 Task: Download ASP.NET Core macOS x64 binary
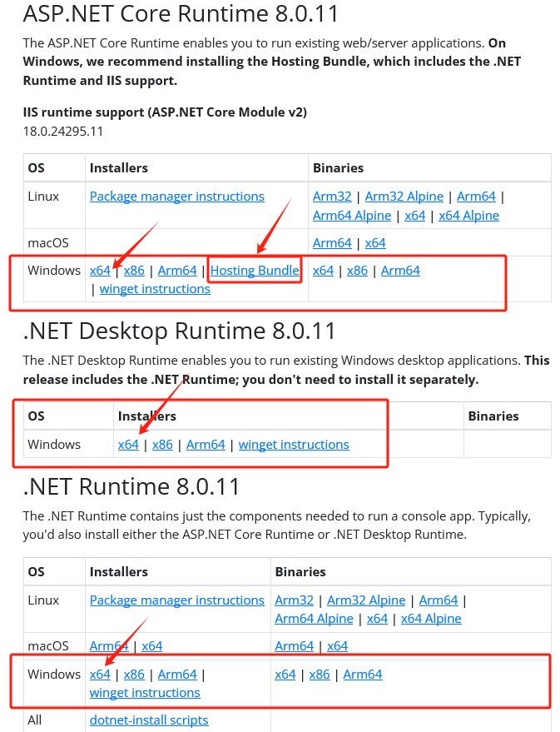(375, 243)
